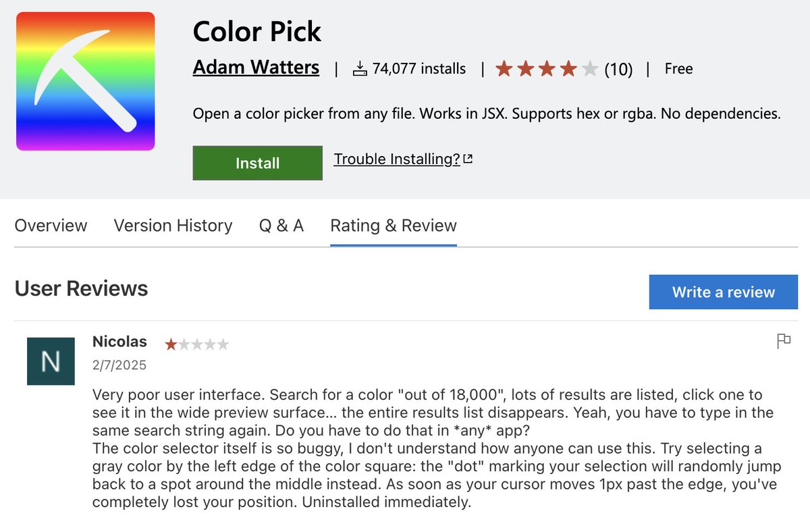Go to the Q & A tab
This screenshot has width=810, height=532.
point(281,225)
